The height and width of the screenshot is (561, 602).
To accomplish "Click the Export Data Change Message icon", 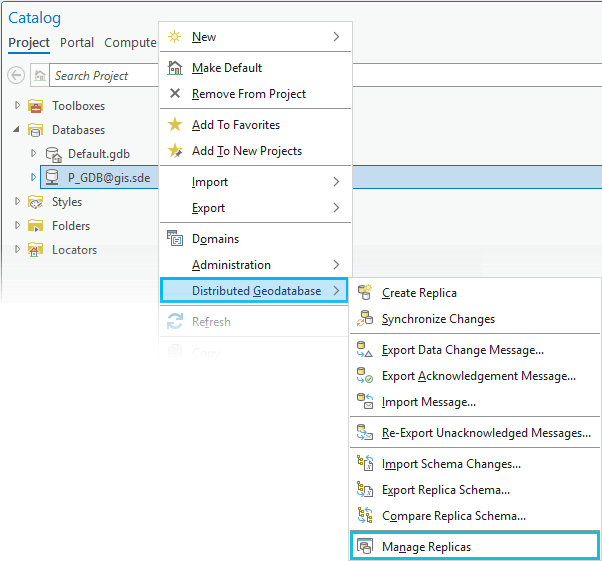I will [x=365, y=349].
